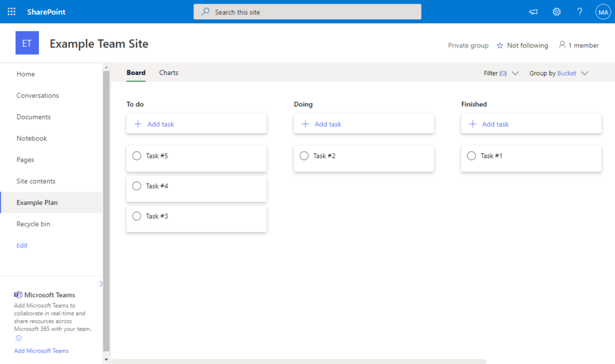Screen dimensions: 615x364
Task: Collapse the Microsoft Teams panel chevron
Action: (x=101, y=284)
